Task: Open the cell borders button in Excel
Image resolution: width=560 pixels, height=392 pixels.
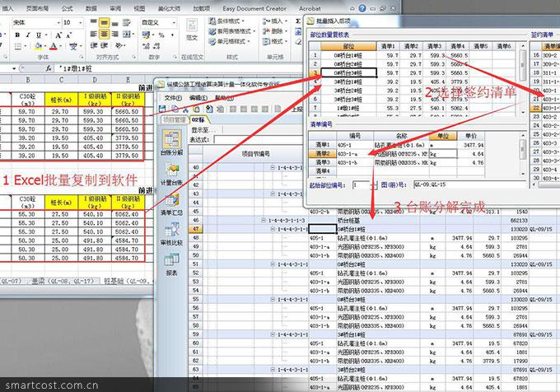Action: pos(18,46)
